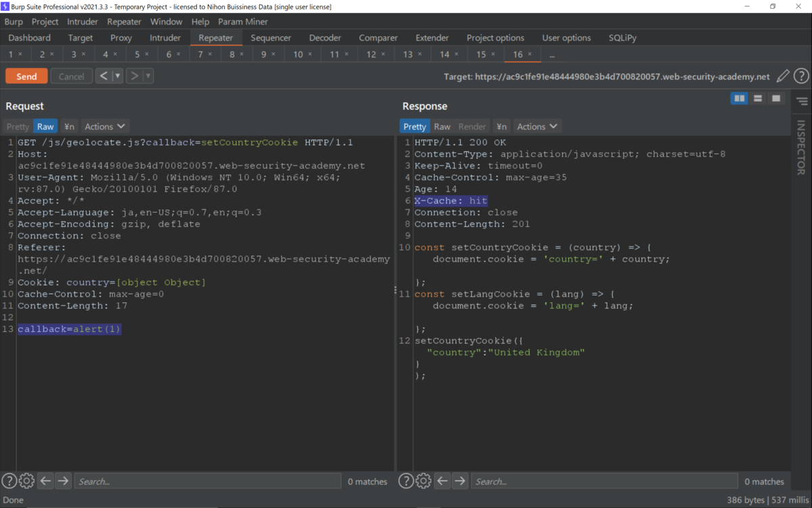Select Render view in the Response pane
812x508 pixels.
pyautogui.click(x=472, y=127)
